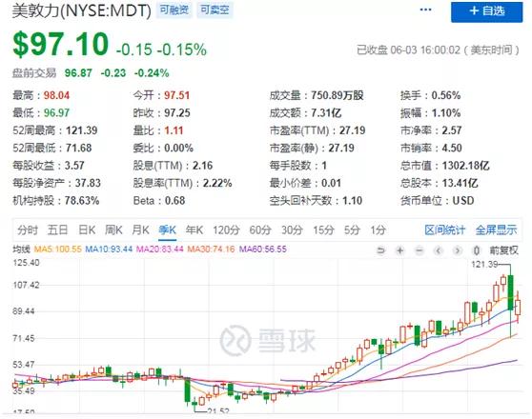The width and height of the screenshot is (532, 419).
Task: Open 全屏显示 fullscreen view
Action: coord(496,230)
